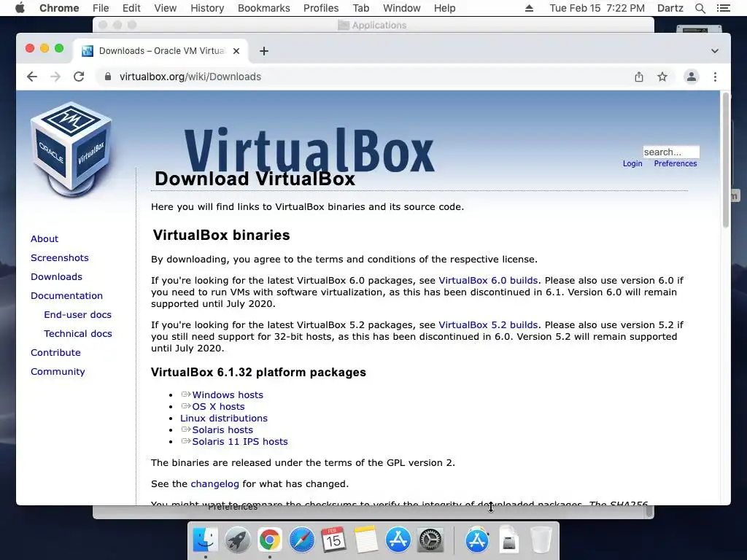The width and height of the screenshot is (747, 560).
Task: Bookmark this page with the star
Action: (662, 77)
